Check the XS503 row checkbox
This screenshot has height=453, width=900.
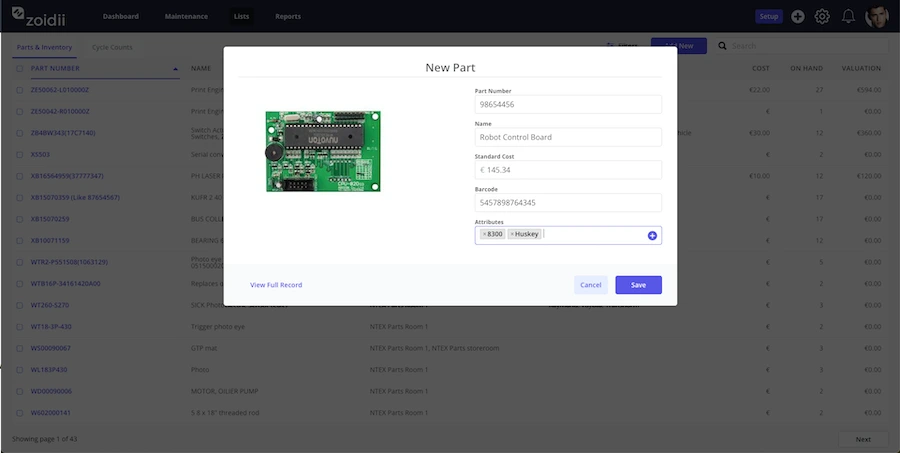point(20,154)
